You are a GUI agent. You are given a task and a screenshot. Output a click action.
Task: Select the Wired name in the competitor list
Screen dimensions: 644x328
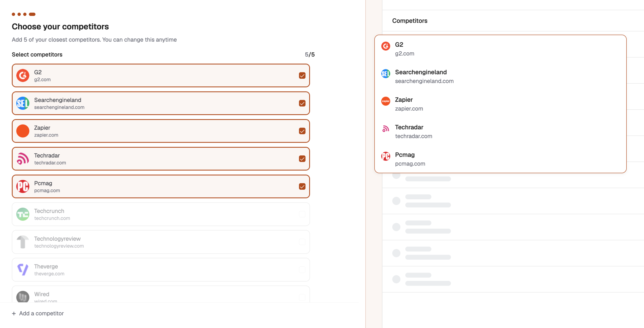(x=42, y=294)
